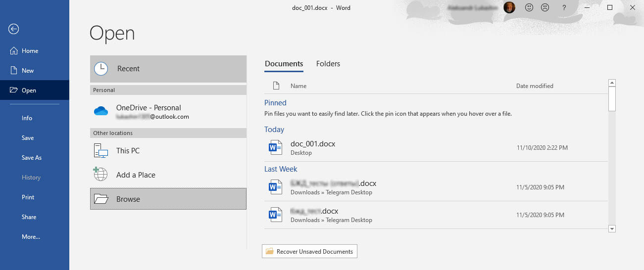Click the file list scrollbar thumb
Viewport: 644px width, 270px height.
click(612, 98)
